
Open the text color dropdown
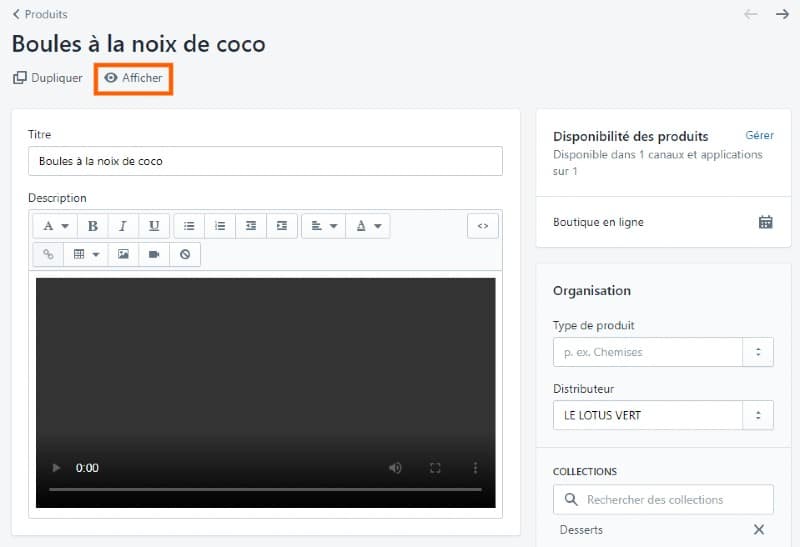[368, 226]
